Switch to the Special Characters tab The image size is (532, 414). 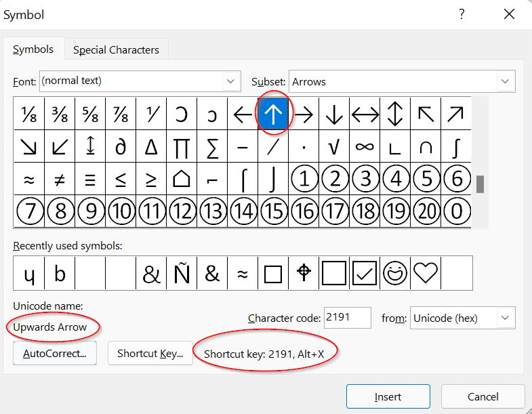[116, 49]
